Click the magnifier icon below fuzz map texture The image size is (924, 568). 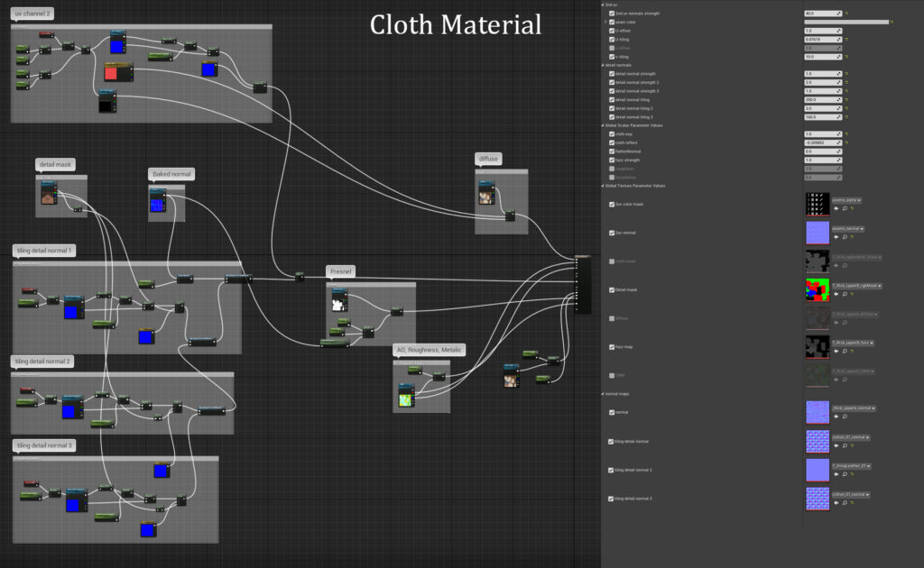pyautogui.click(x=845, y=351)
